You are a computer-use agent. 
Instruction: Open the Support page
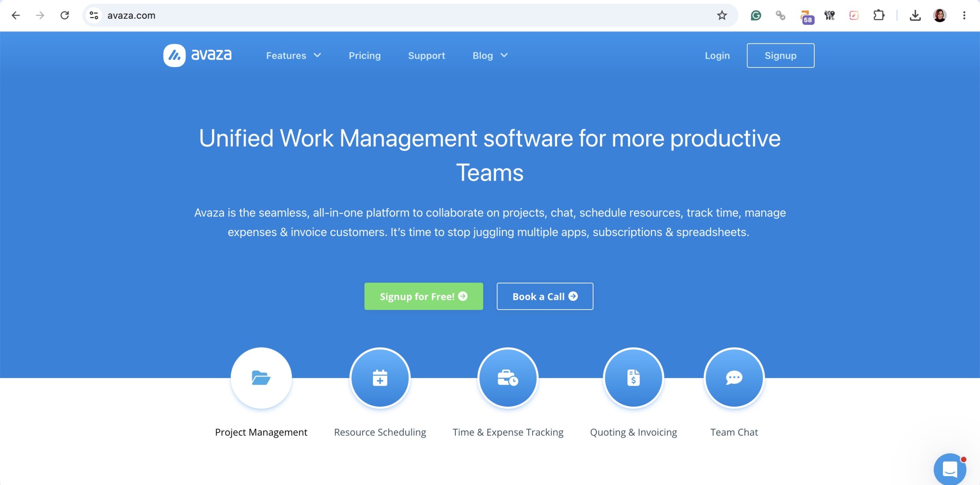pos(426,56)
